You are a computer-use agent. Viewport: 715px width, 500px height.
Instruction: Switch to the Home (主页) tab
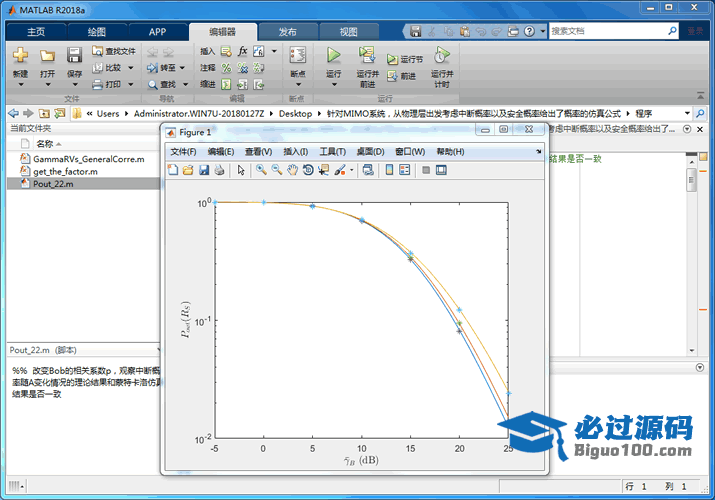point(36,32)
